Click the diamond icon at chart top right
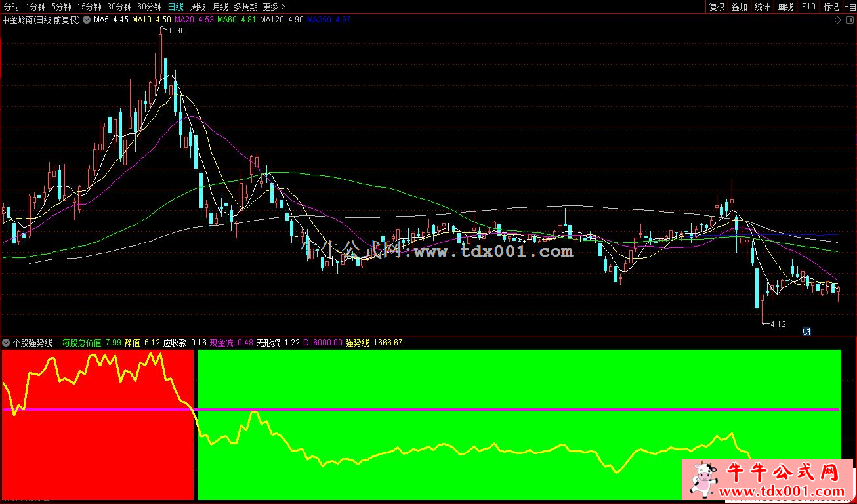 point(837,20)
